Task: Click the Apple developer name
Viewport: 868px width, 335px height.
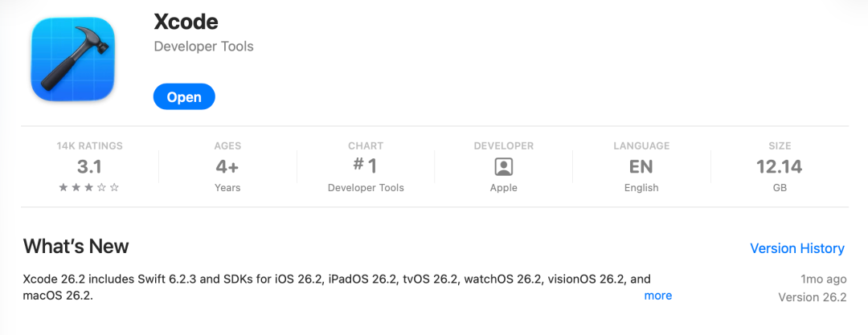Action: [504, 188]
